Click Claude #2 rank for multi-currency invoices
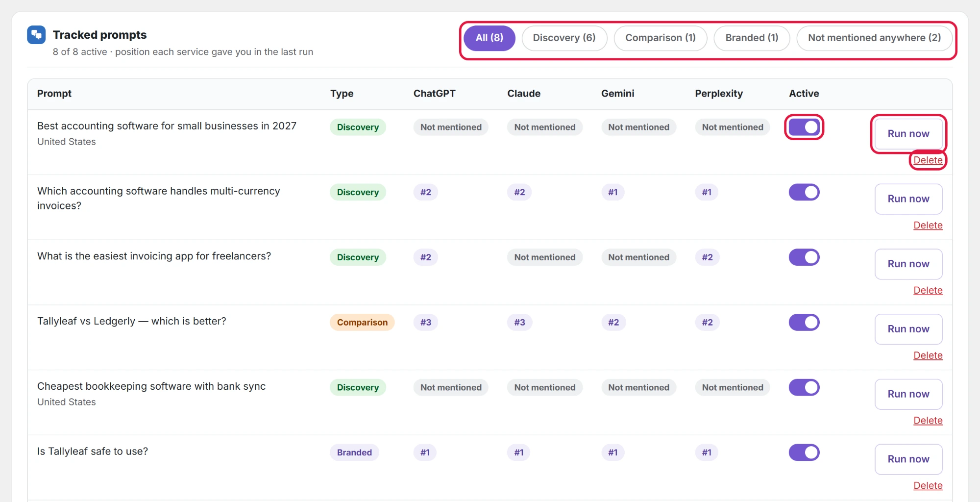This screenshot has width=980, height=502. (519, 192)
